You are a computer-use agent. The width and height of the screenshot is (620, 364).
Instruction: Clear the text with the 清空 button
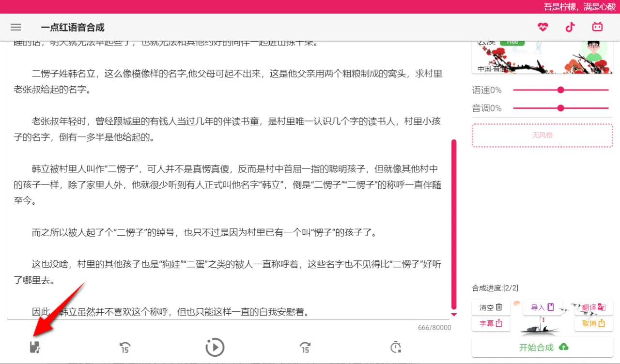click(x=491, y=307)
